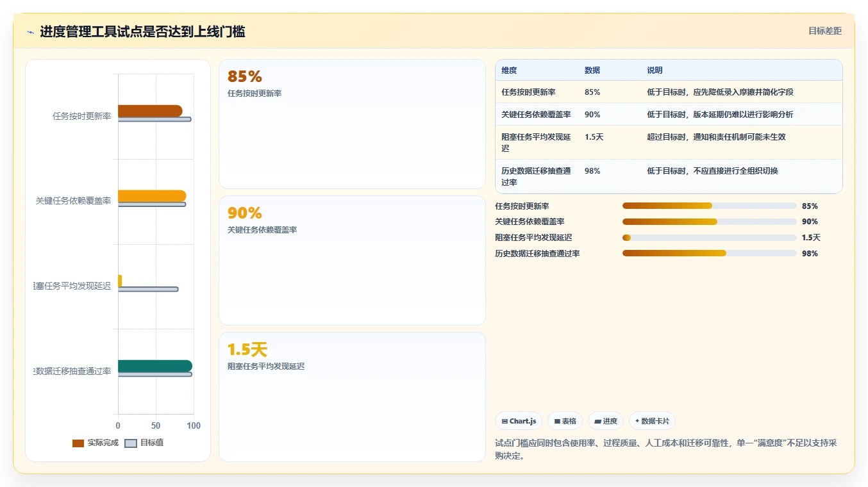The image size is (868, 487).
Task: Click the Chart.js chip
Action: (x=519, y=421)
